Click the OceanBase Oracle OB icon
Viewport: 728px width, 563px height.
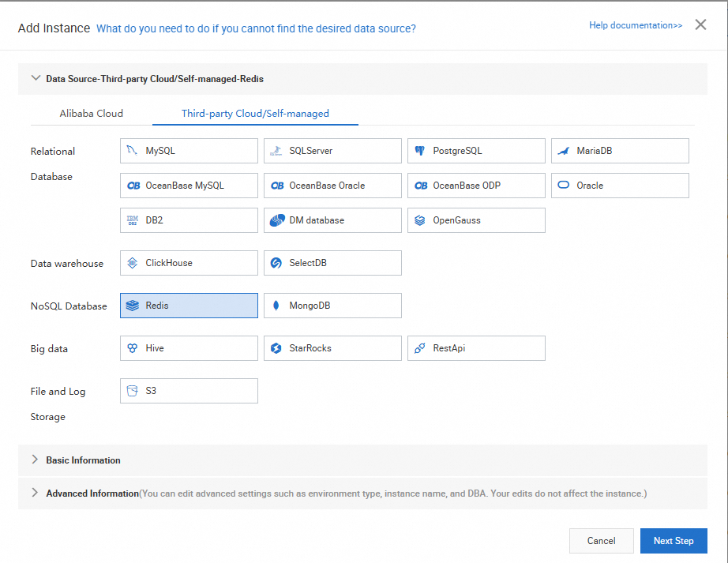tap(277, 186)
